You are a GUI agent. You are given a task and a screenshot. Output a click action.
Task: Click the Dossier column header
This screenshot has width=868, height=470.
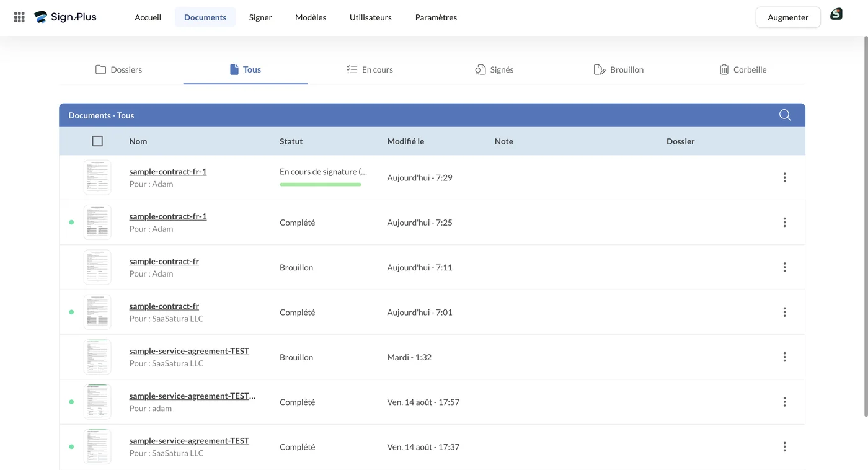click(681, 141)
